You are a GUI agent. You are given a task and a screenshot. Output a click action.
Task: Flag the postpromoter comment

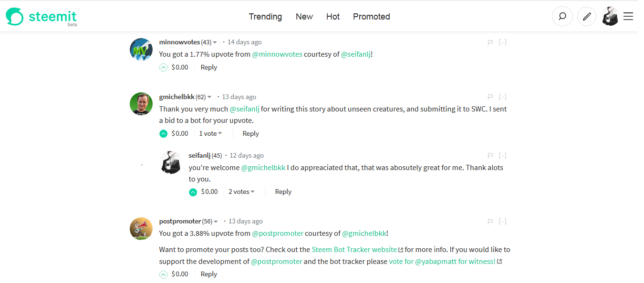[x=490, y=222]
